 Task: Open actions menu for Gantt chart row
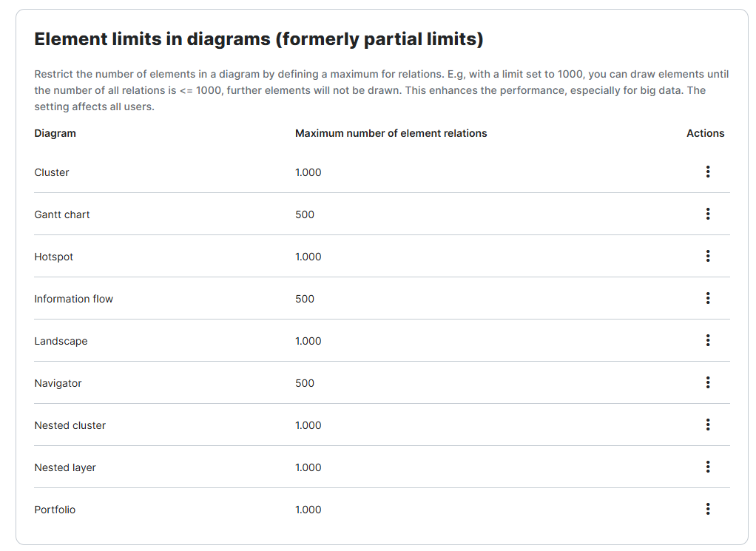pyautogui.click(x=708, y=214)
